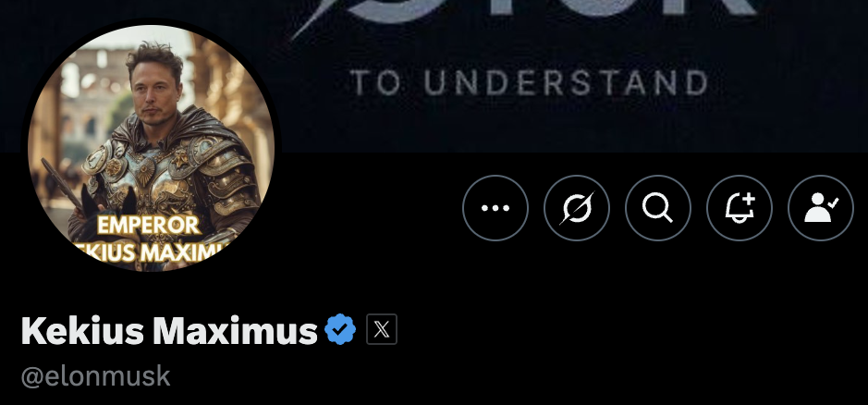This screenshot has width=868, height=405.
Task: Turn on notifications with the bell-plus icon
Action: tap(740, 208)
